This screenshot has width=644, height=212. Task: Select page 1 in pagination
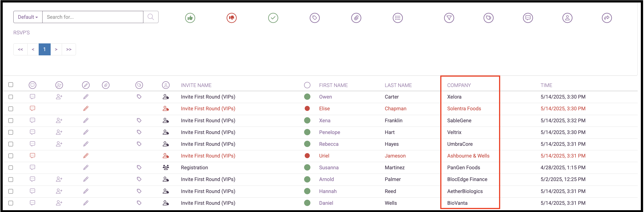[x=45, y=49]
